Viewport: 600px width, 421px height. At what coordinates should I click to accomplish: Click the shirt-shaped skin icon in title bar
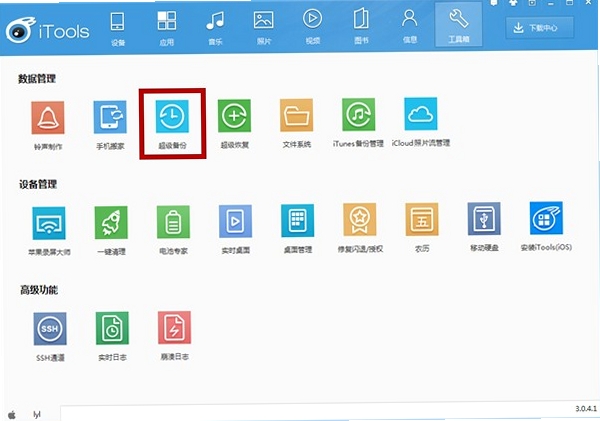pyautogui.click(x=513, y=3)
